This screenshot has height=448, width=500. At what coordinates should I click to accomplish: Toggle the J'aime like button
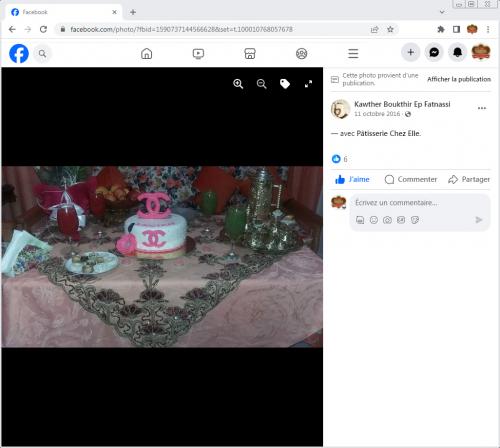click(x=352, y=179)
